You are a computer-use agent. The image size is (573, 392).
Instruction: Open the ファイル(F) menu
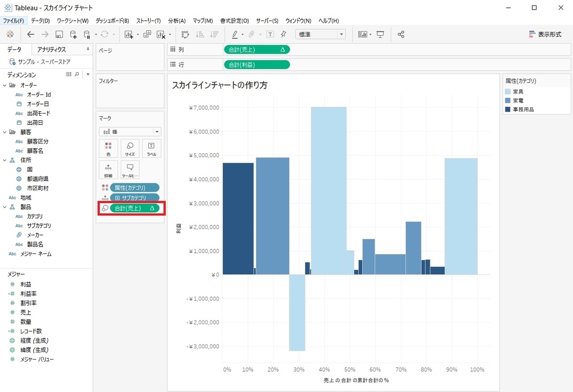pos(13,21)
